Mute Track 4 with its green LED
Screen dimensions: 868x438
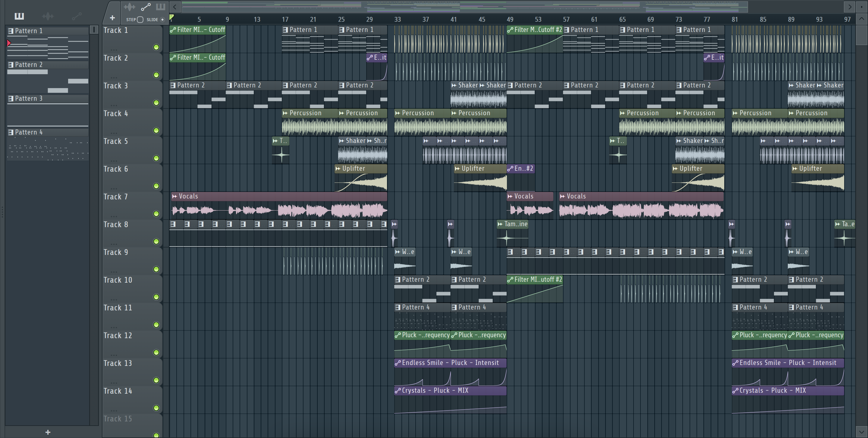[156, 131]
